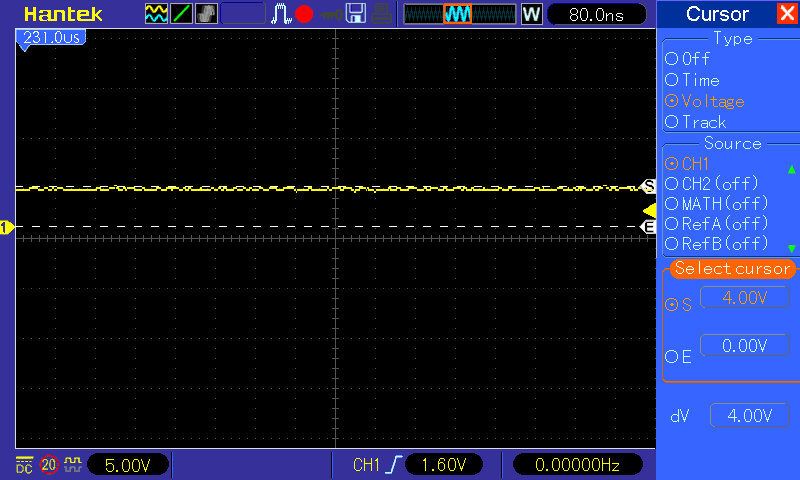The width and height of the screenshot is (800, 480).
Task: Click the Select cursor button
Action: (733, 268)
